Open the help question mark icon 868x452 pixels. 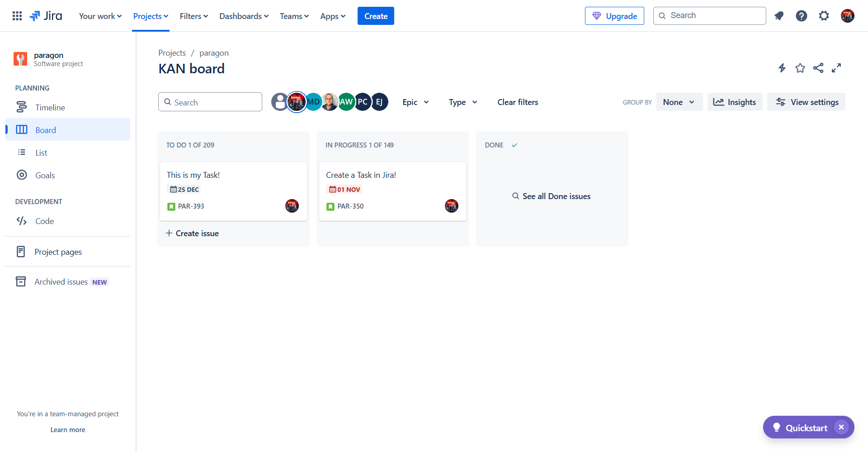coord(802,16)
